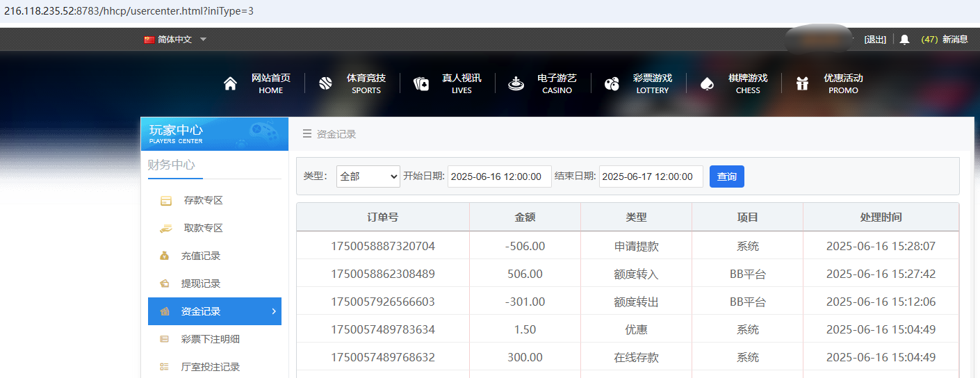
Task: Click the 在线存款 type cell
Action: [x=637, y=357]
